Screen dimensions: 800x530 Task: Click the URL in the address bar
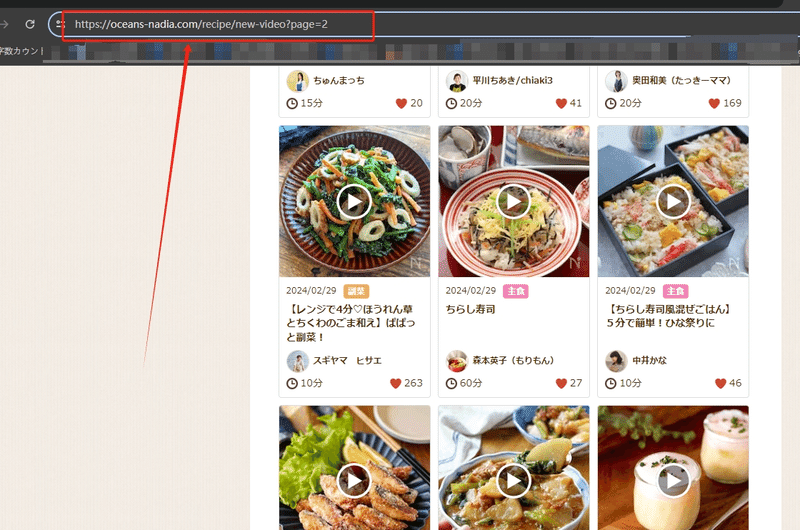click(x=201, y=24)
